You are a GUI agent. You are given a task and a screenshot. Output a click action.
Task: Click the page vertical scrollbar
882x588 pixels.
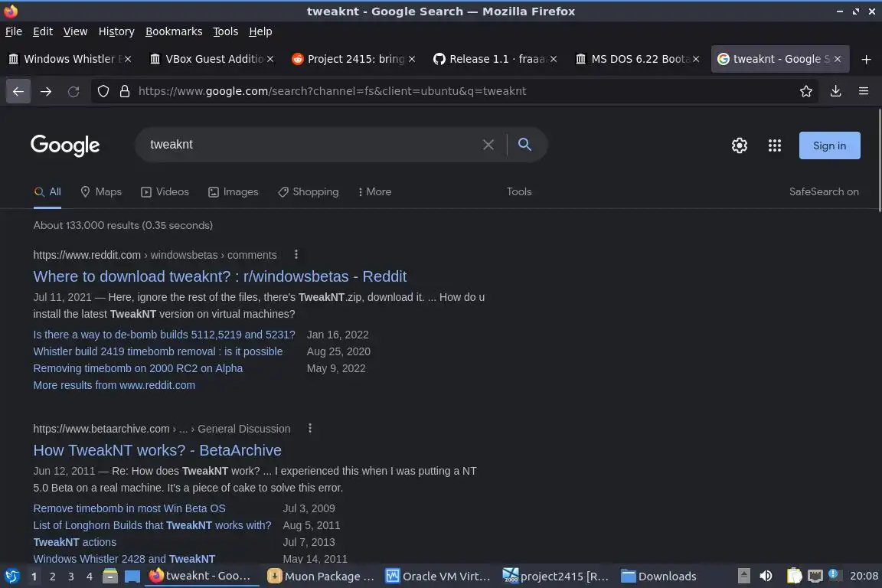click(x=879, y=160)
